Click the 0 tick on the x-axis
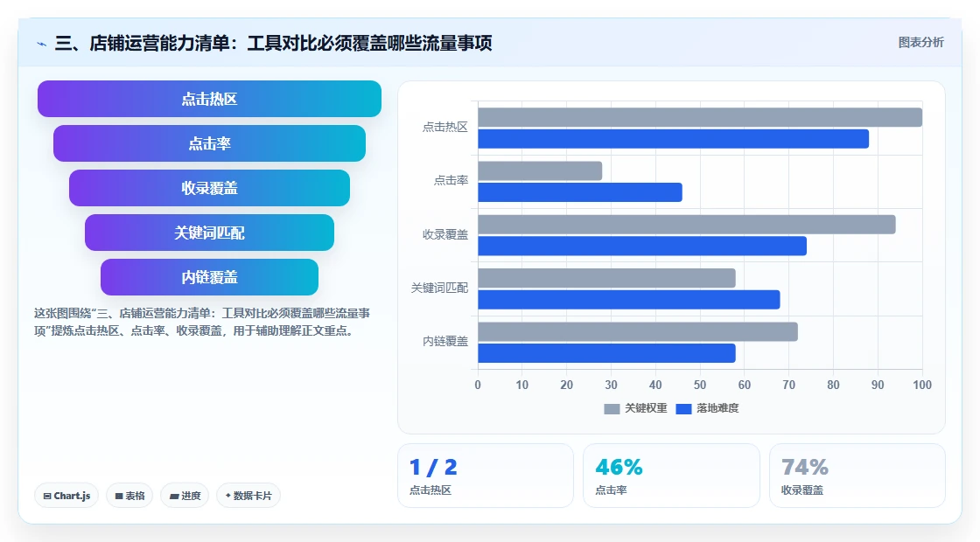Screen dimensions: 980x542 (478, 386)
